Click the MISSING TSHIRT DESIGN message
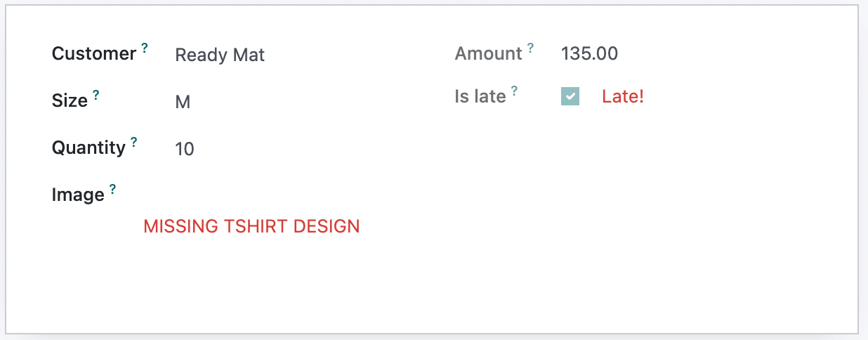This screenshot has width=868, height=340. tap(251, 226)
